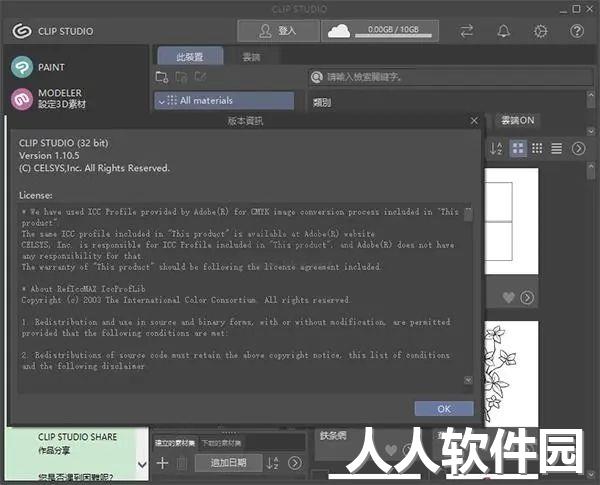Click the search magnifier icon
The image size is (600, 485).
[x=317, y=77]
